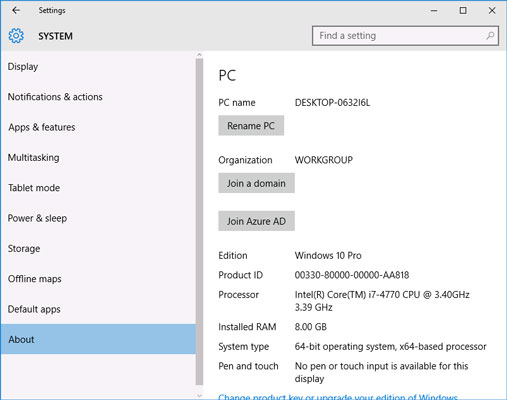Click the search magnifier icon
The image size is (507, 400).
click(490, 35)
